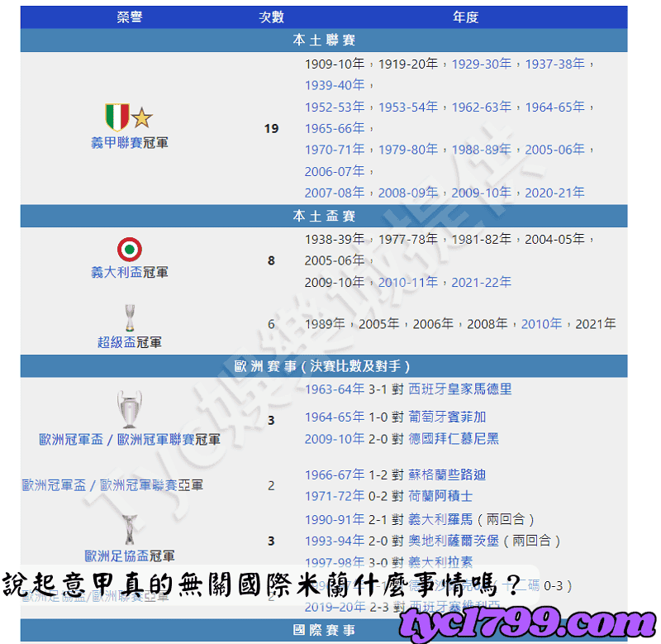Click the Coppa Italia cockade icon
Image resolution: width=661 pixels, height=644 pixels.
(x=130, y=249)
